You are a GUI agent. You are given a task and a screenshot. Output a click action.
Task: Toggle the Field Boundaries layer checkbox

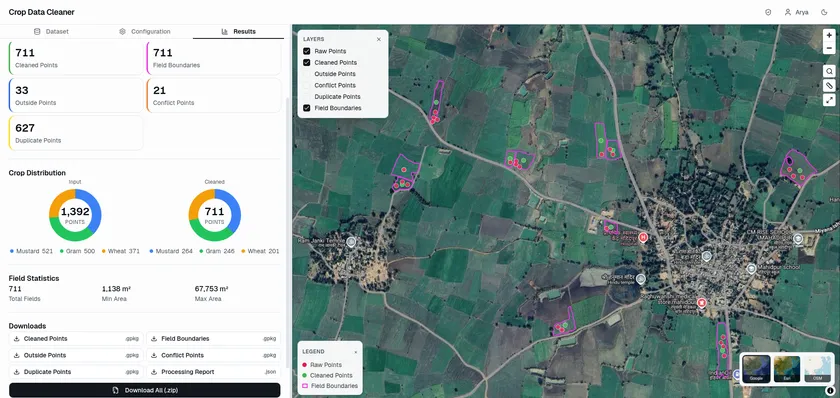(x=306, y=108)
